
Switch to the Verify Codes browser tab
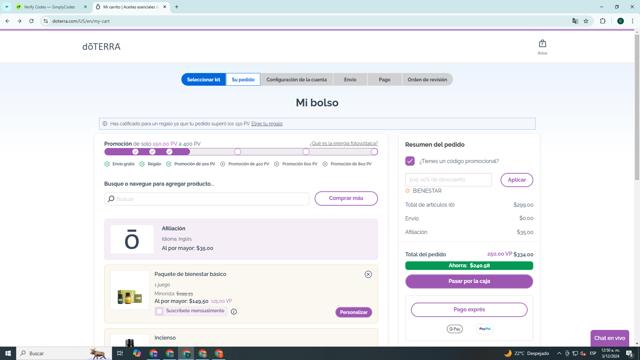[x=51, y=7]
